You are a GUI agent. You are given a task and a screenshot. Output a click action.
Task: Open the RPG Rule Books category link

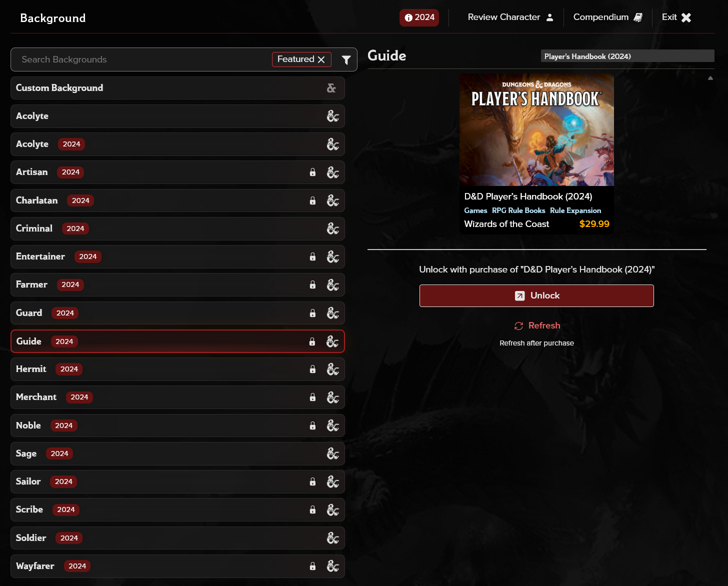click(x=518, y=210)
